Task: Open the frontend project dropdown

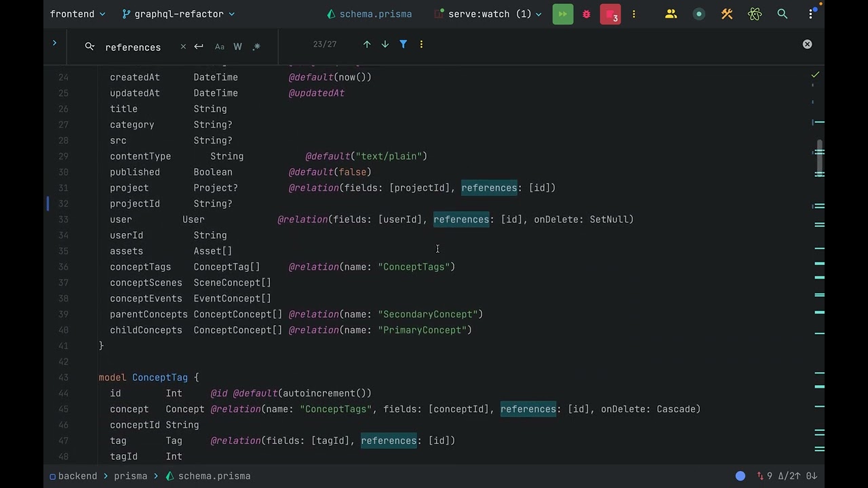Action: pos(78,14)
